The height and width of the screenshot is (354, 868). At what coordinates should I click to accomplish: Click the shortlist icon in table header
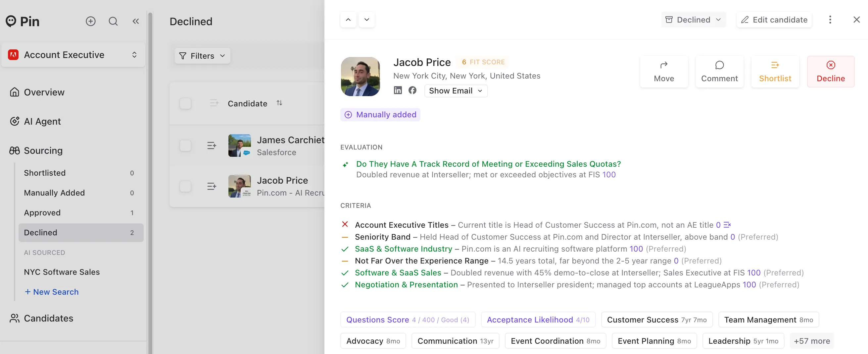coord(214,103)
